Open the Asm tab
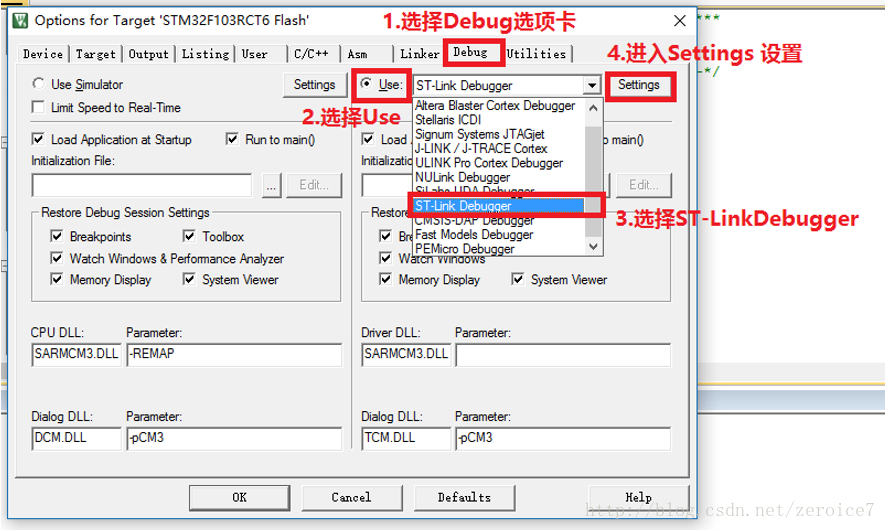 tap(358, 54)
